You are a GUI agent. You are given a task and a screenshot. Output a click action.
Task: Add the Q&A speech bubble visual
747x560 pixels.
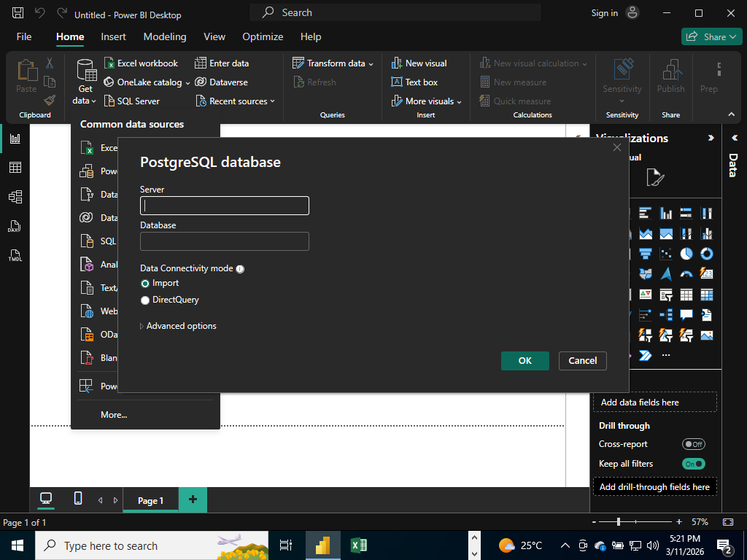pyautogui.click(x=686, y=315)
